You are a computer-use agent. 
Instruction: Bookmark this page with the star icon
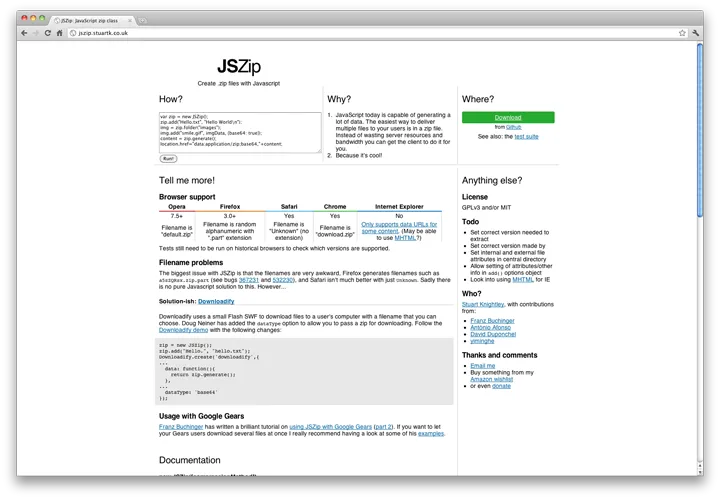coord(682,33)
